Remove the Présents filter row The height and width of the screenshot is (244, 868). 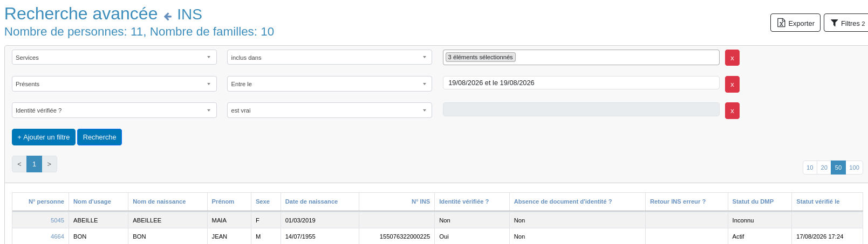(732, 84)
